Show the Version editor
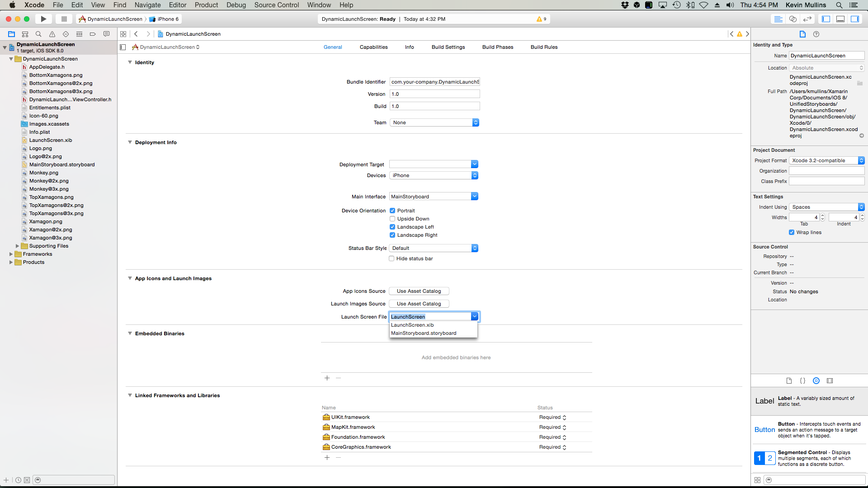This screenshot has width=868, height=488. click(807, 19)
